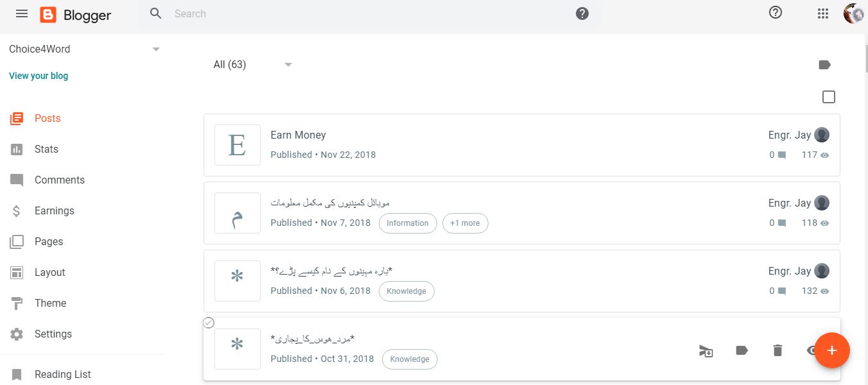Screen dimensions: 868x385
Task: Check the مرد_ہوس_کا_پجاری post selector
Action: pos(208,323)
